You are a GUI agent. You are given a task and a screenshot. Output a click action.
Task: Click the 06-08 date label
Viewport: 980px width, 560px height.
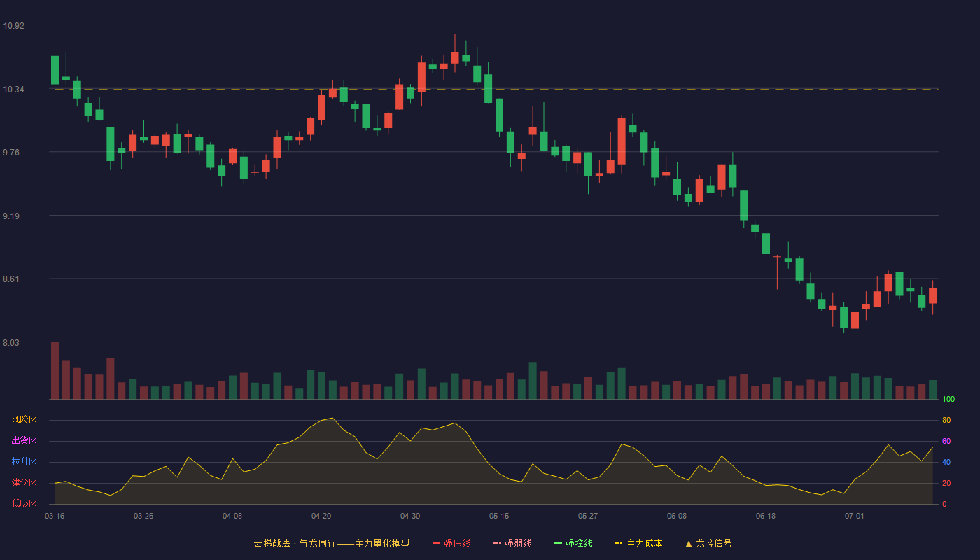677,516
